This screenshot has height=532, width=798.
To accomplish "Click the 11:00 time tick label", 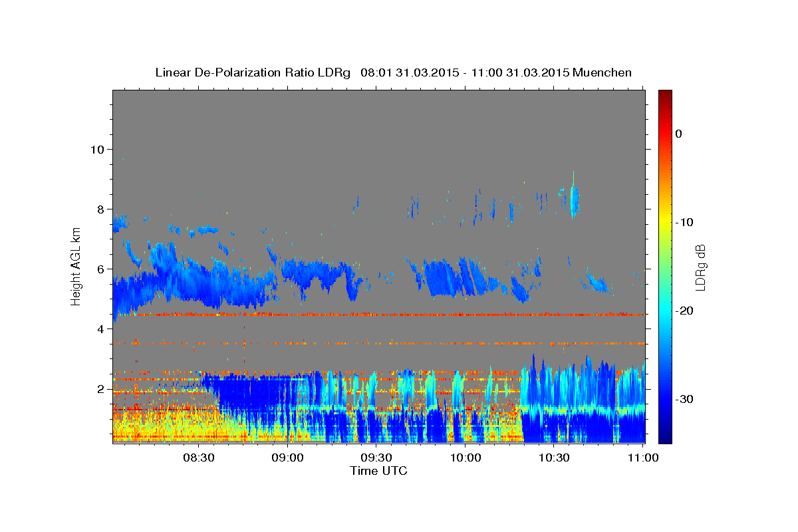I will pyautogui.click(x=644, y=458).
